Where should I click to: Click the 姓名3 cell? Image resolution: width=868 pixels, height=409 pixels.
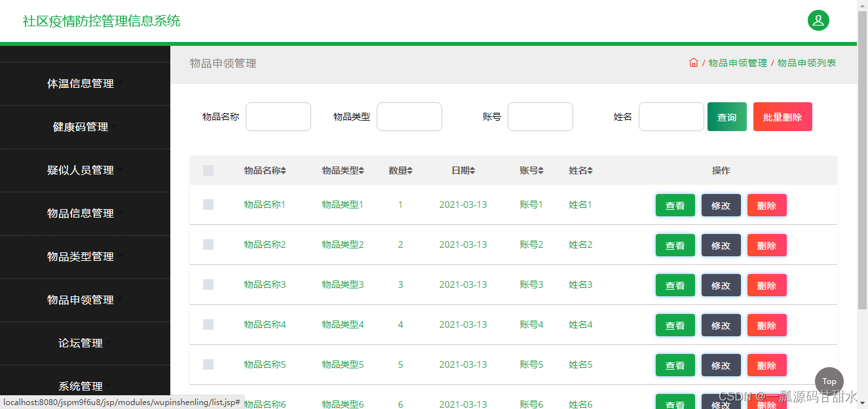(580, 284)
